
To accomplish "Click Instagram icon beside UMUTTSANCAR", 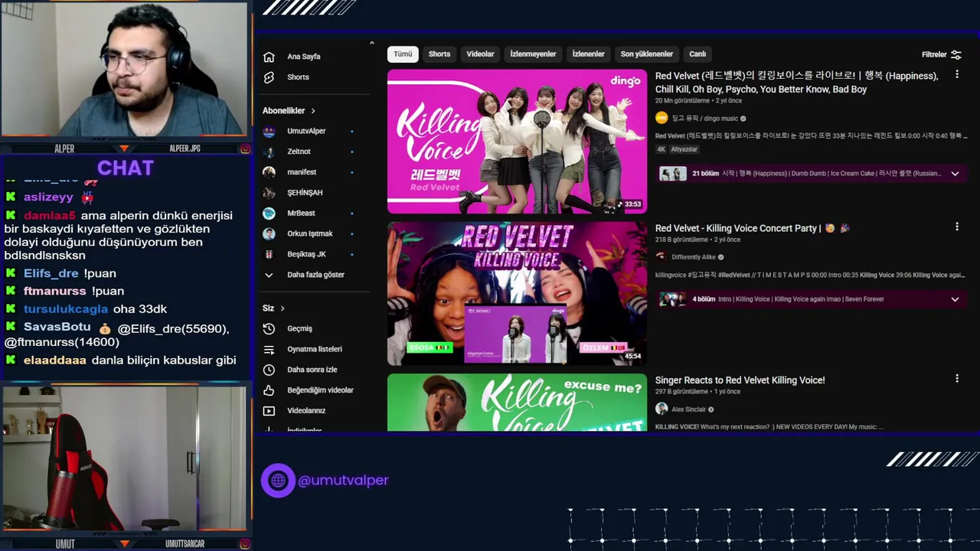I will [x=245, y=544].
